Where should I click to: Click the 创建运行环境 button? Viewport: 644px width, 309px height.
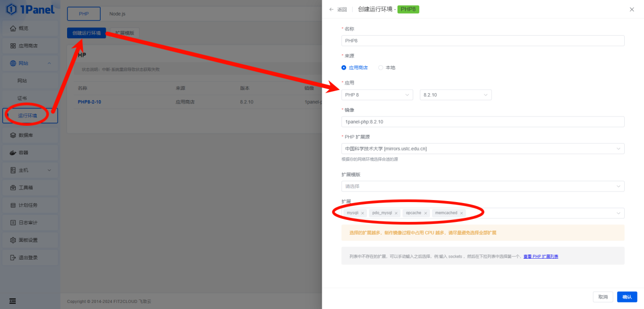pos(86,33)
